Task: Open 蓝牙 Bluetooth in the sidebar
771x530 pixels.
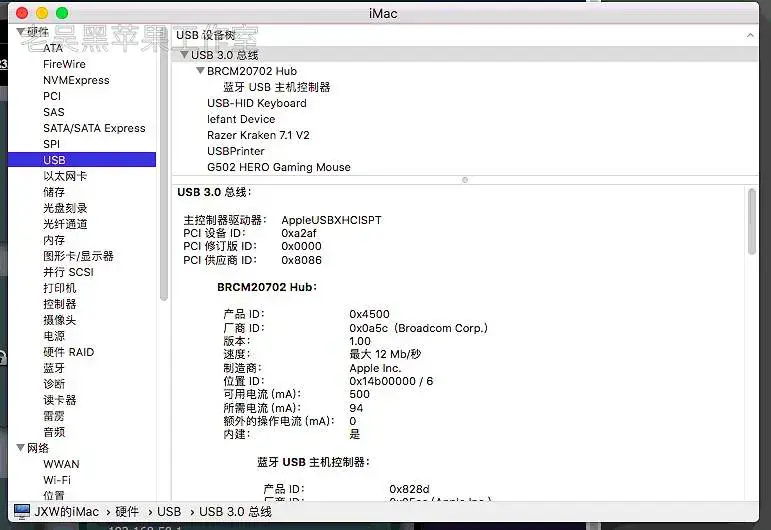Action: coord(54,368)
